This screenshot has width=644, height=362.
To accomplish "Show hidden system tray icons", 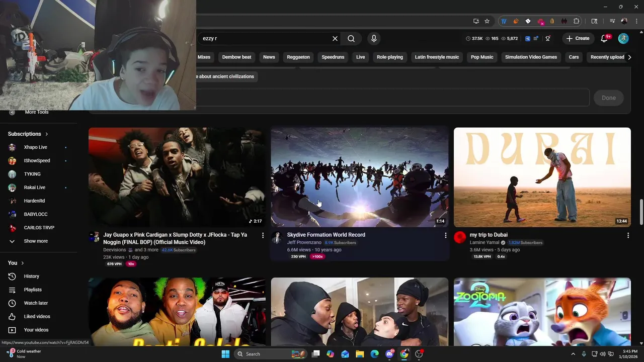I will click(x=573, y=354).
